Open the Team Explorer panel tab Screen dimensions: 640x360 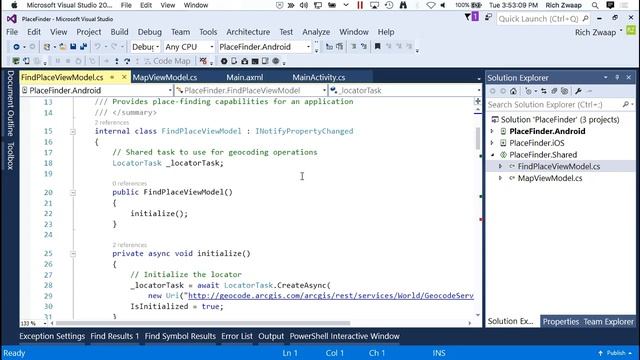[608, 322]
